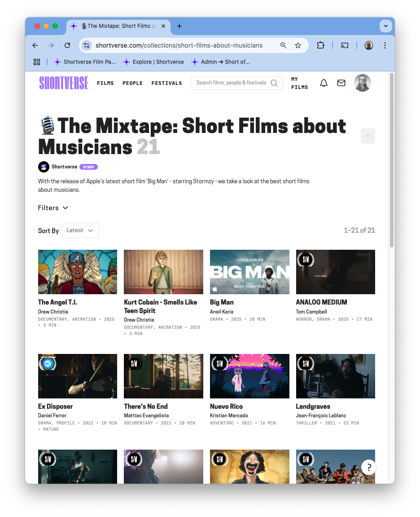The image size is (420, 517).
Task: Open the browser extensions puzzle icon
Action: 320,45
